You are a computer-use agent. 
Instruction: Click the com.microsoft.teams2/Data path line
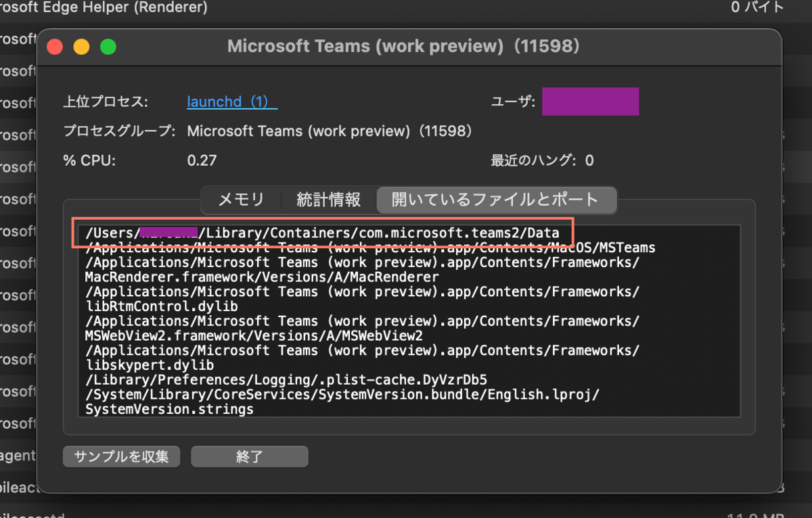pyautogui.click(x=322, y=233)
